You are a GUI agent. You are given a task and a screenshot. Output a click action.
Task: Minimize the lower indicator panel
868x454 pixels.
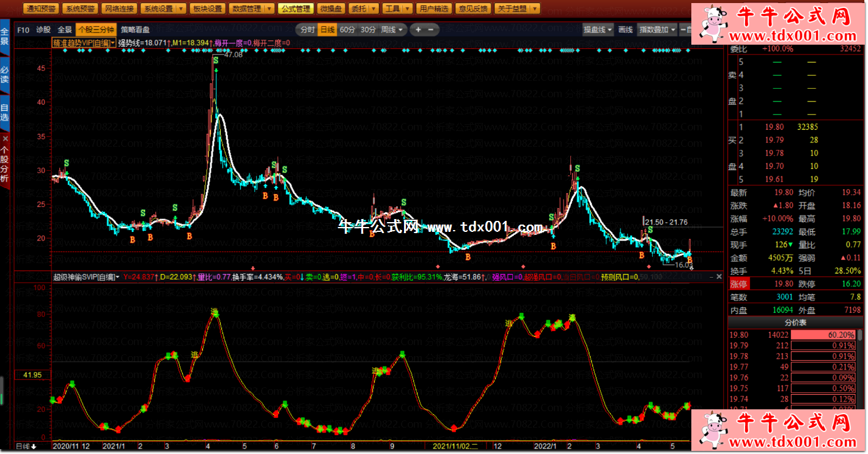[710, 277]
